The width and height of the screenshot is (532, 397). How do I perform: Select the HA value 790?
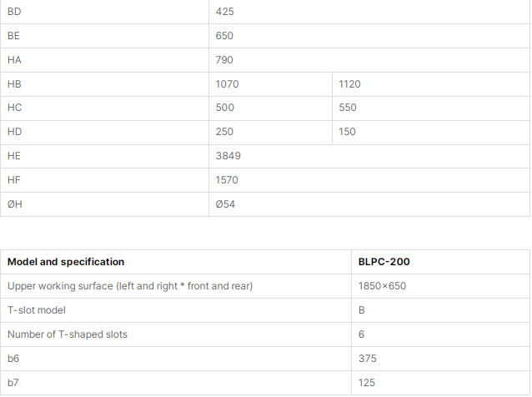[x=224, y=60]
